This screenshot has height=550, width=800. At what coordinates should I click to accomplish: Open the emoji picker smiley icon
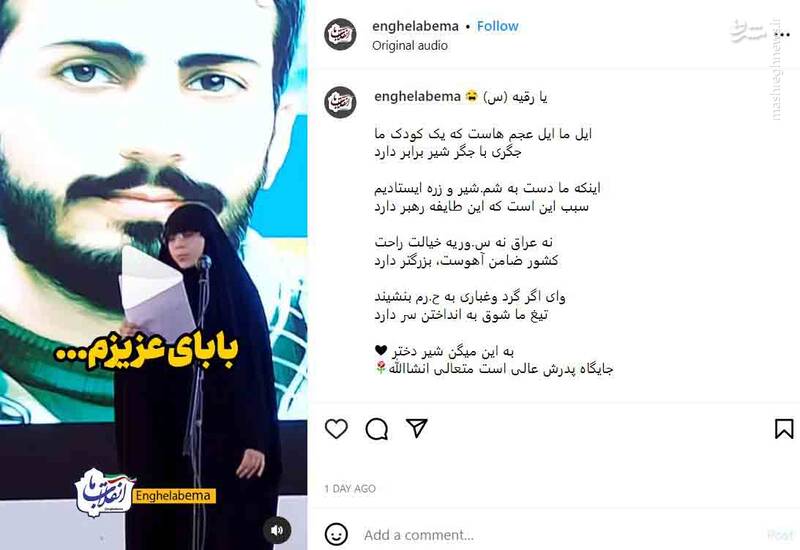(x=336, y=535)
